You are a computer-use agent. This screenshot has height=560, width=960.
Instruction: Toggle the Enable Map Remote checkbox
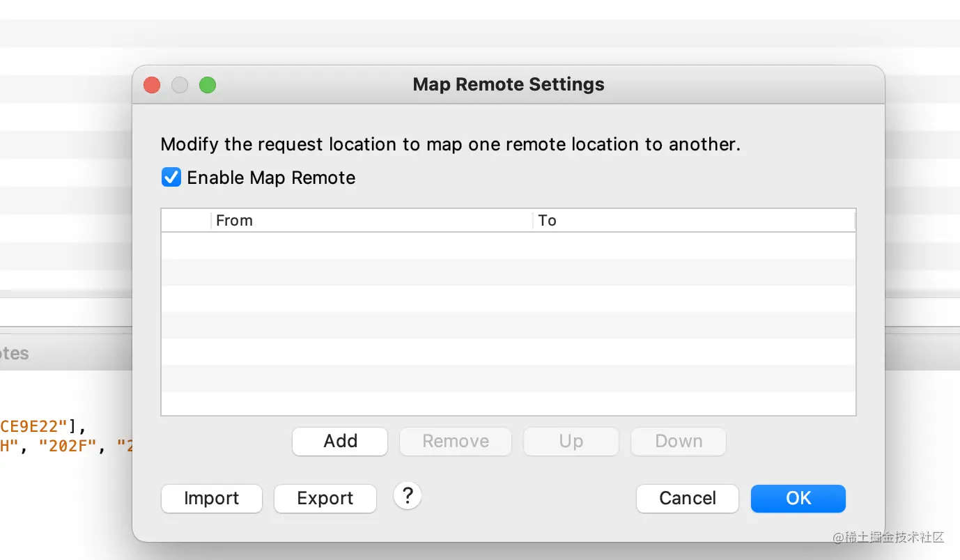coord(171,178)
